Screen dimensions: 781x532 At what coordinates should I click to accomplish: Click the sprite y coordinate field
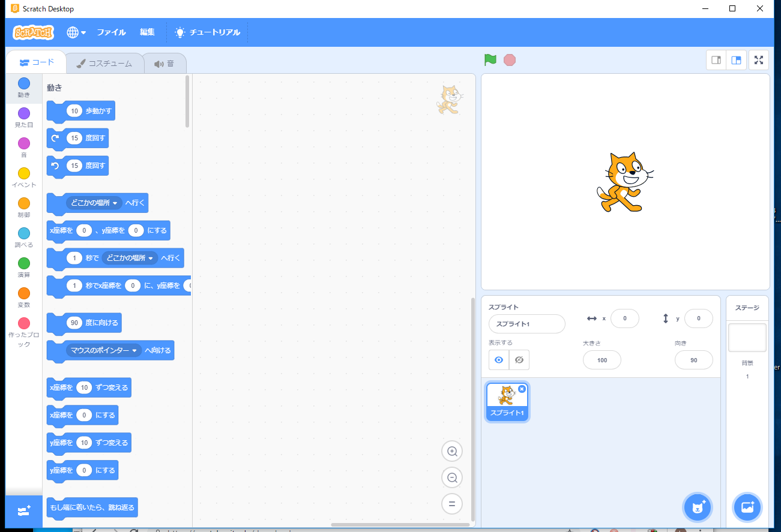[699, 318]
